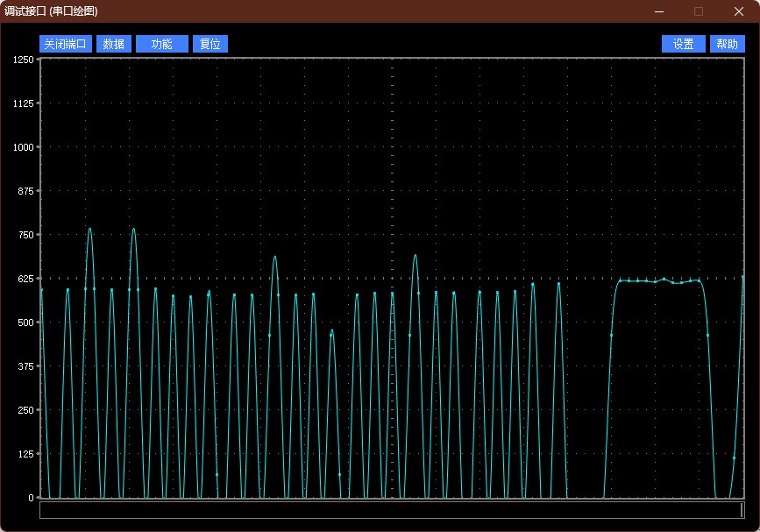Click the 0 label at the y-axis bottom
The image size is (760, 532).
pos(31,498)
